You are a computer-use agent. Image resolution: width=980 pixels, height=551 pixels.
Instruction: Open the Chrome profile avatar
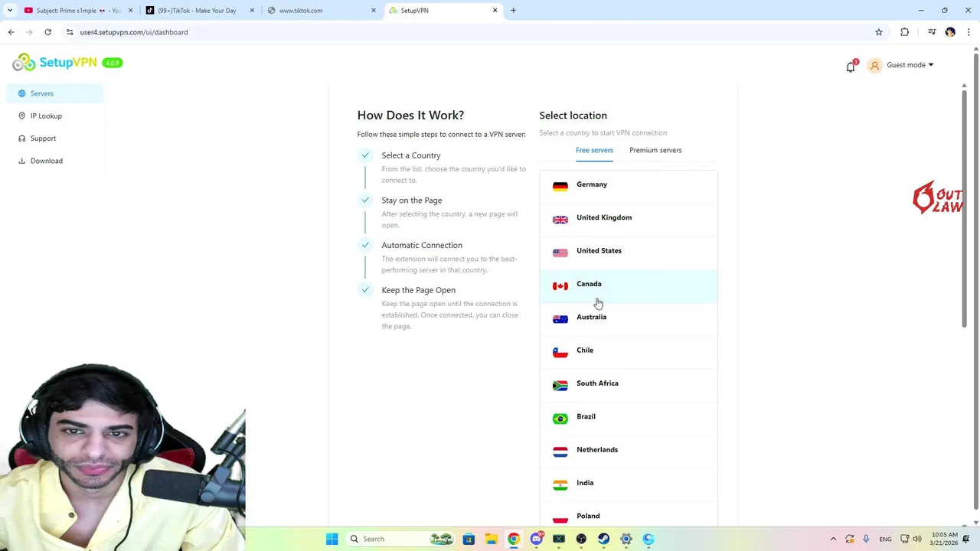pos(950,32)
